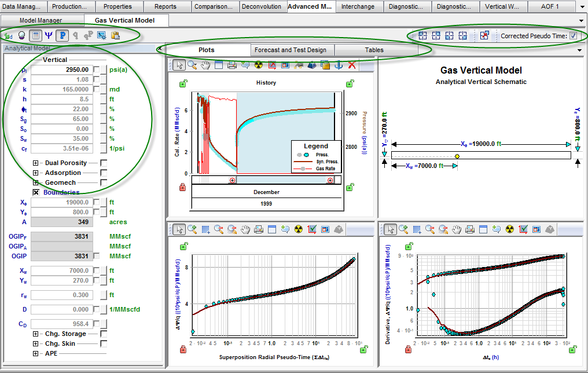Click the radiation symbol icon in History toolbar
The width and height of the screenshot is (588, 373).
(259, 65)
